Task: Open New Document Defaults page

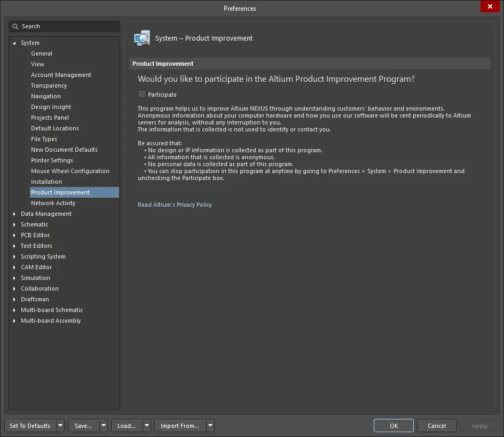Action: click(64, 150)
